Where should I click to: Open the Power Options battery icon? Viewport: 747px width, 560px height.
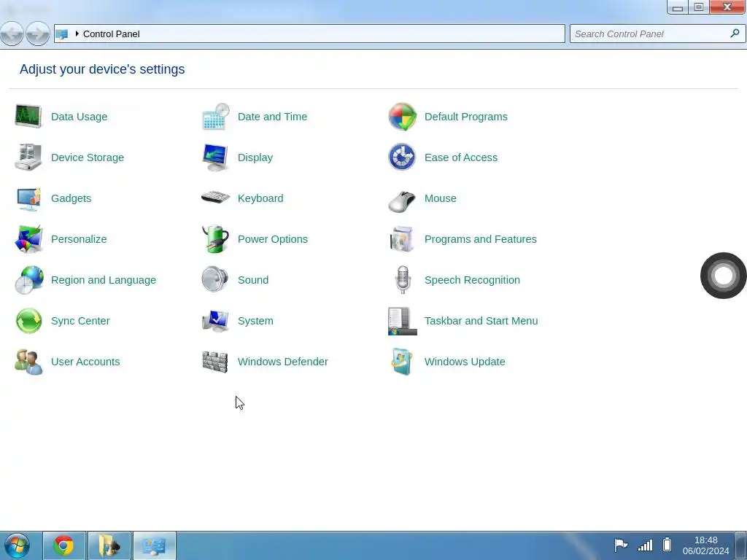pos(215,239)
